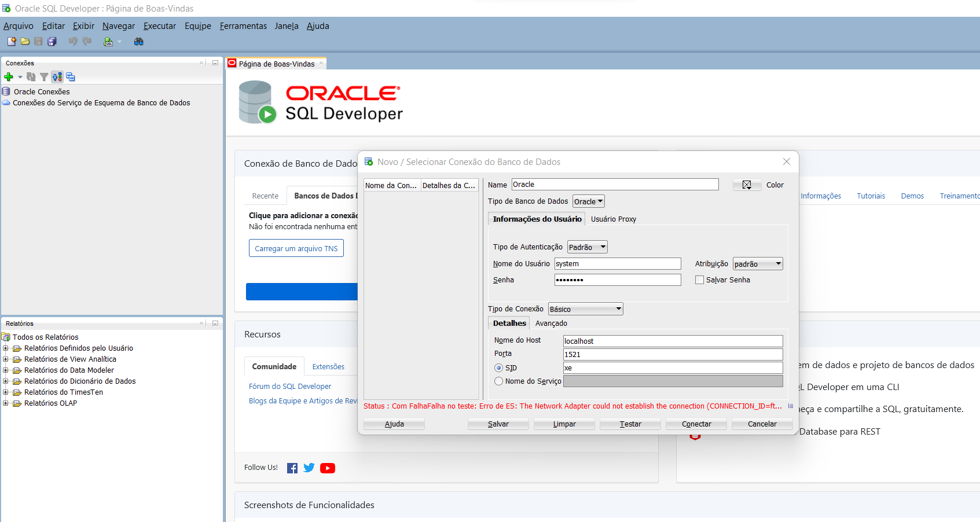Expand Relatórios de View Analítica node
Screen dimensions: 980x522
(6, 359)
